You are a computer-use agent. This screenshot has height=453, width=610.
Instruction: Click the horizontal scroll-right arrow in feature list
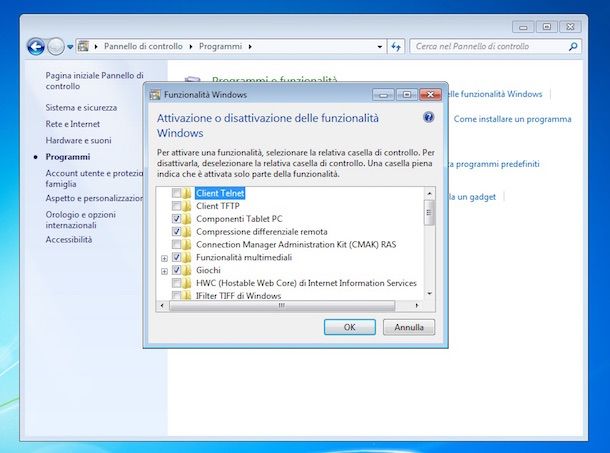click(x=417, y=306)
